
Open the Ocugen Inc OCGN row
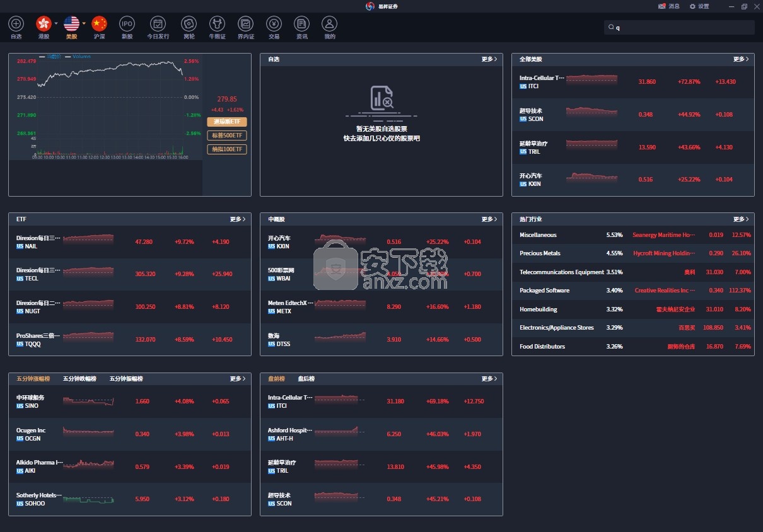pyautogui.click(x=129, y=434)
